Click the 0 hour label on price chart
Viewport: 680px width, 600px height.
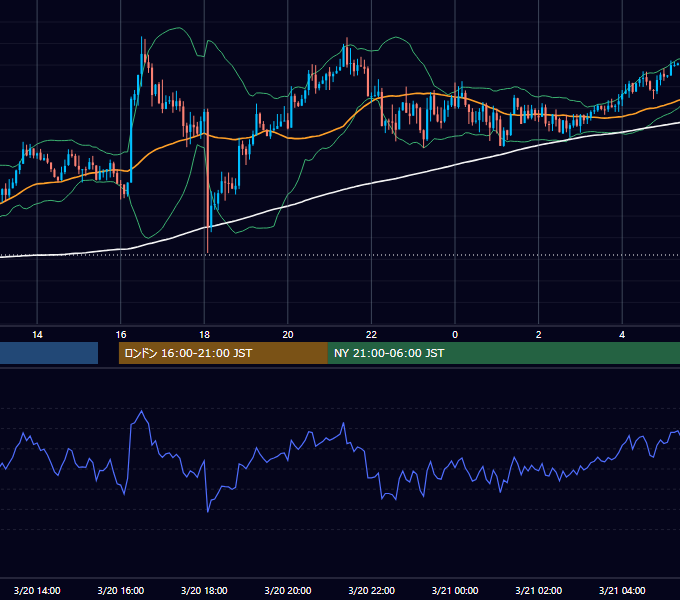tap(455, 335)
